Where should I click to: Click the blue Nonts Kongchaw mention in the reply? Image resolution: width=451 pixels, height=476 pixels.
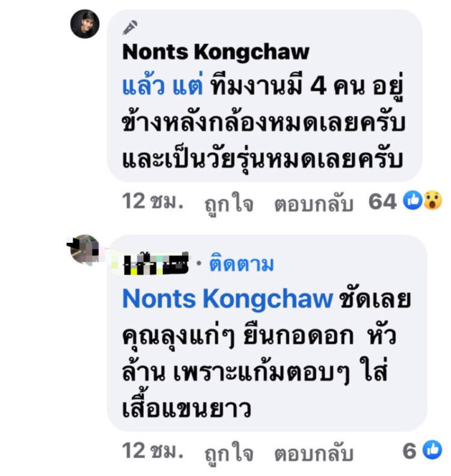pos(227,299)
